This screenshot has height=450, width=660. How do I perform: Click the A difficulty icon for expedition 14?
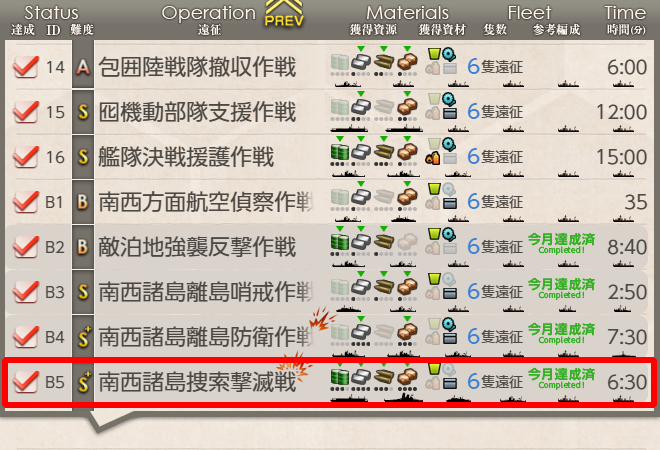tap(83, 67)
